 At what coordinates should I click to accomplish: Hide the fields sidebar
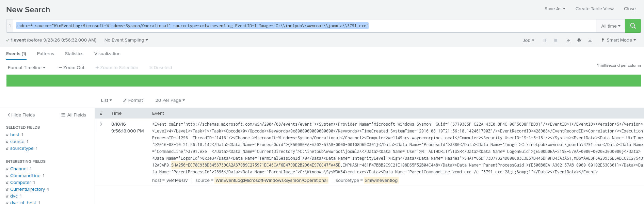click(21, 115)
